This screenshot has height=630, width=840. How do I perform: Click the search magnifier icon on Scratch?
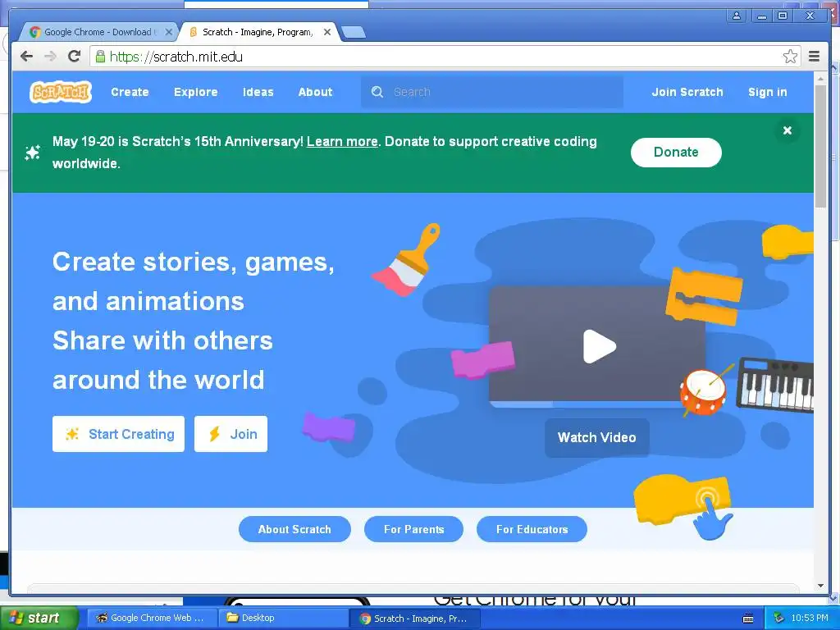(x=377, y=92)
